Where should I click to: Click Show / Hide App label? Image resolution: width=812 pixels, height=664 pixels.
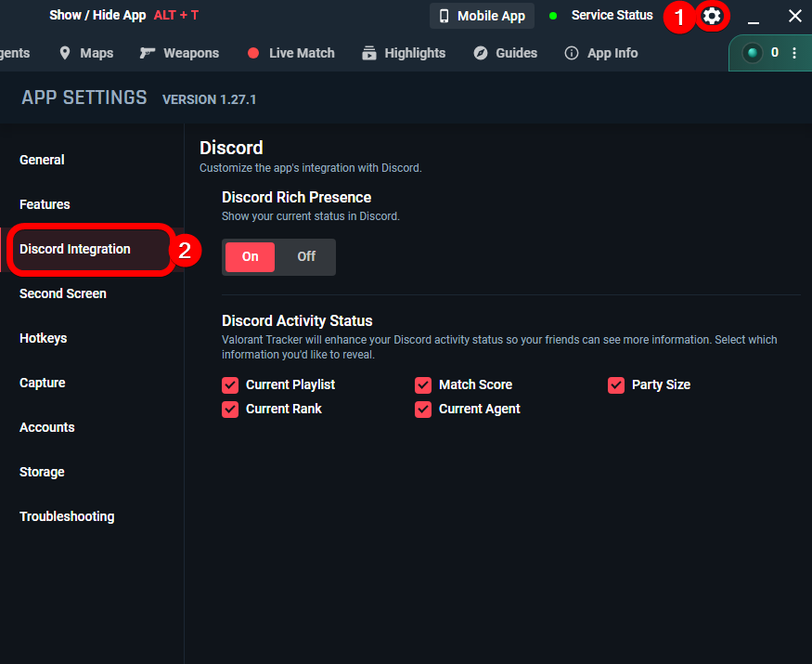point(97,16)
